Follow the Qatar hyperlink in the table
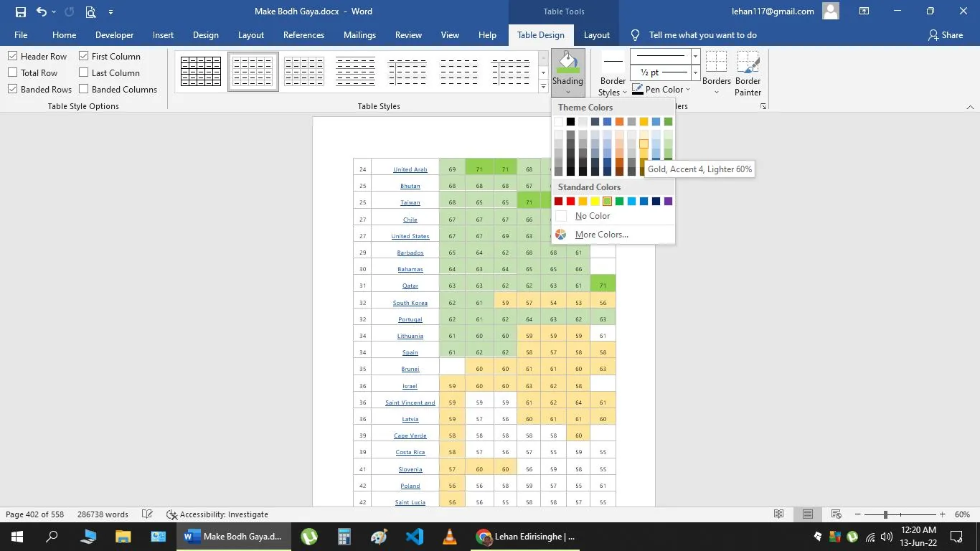The image size is (980, 551). (x=410, y=286)
